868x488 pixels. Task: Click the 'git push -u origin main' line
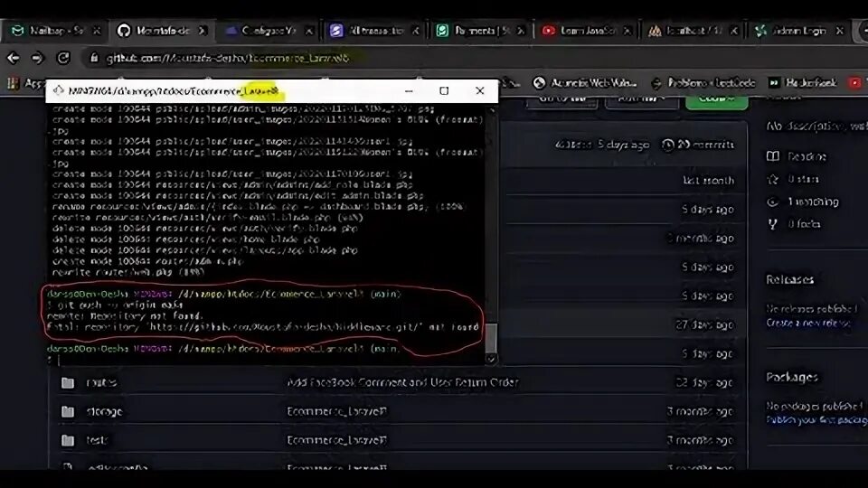pos(115,305)
